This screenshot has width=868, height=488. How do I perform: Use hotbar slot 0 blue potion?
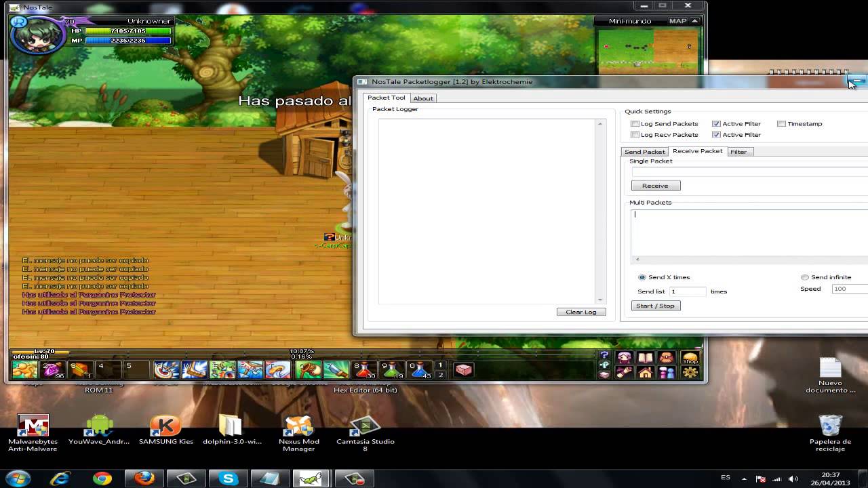click(x=420, y=369)
